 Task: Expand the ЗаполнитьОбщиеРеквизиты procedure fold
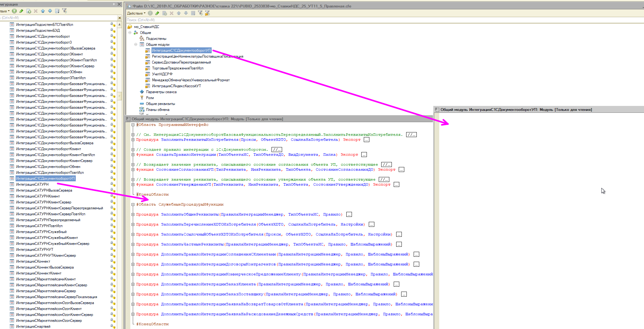[x=133, y=214]
